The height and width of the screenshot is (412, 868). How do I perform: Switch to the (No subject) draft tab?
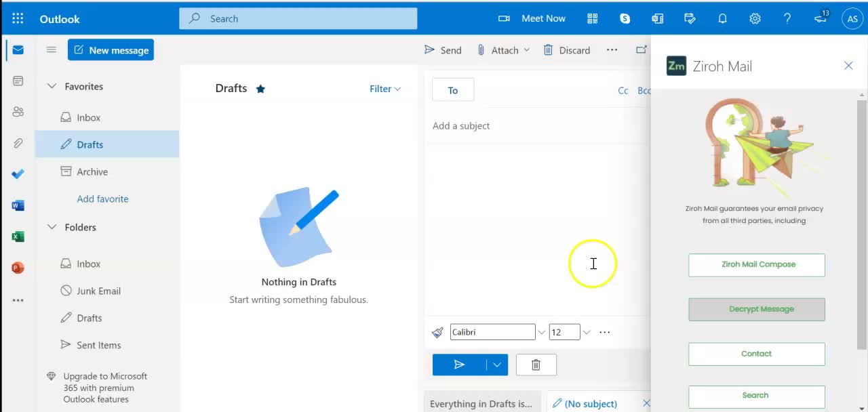(x=590, y=403)
